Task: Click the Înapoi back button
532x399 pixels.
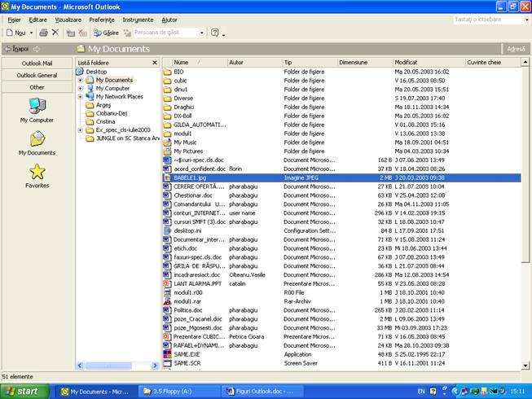Action: 16,49
